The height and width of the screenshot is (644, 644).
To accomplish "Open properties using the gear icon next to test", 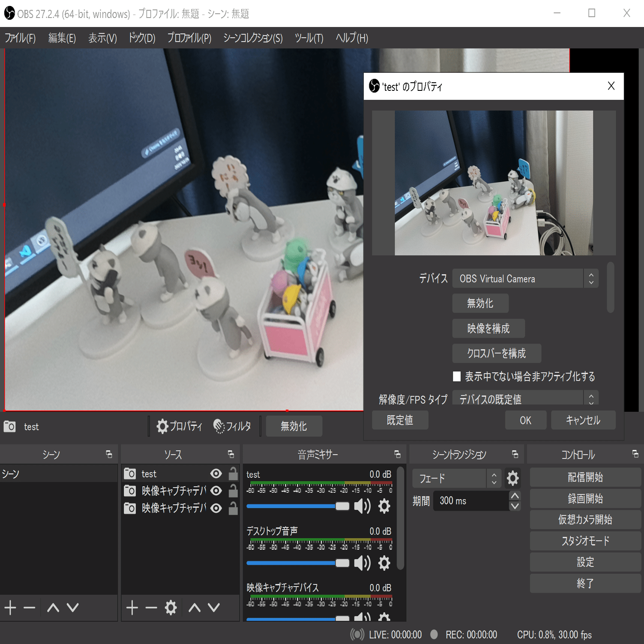I will coord(162,426).
